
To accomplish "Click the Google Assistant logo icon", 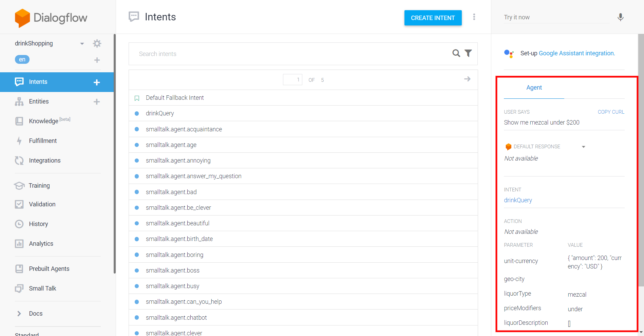I will point(509,54).
